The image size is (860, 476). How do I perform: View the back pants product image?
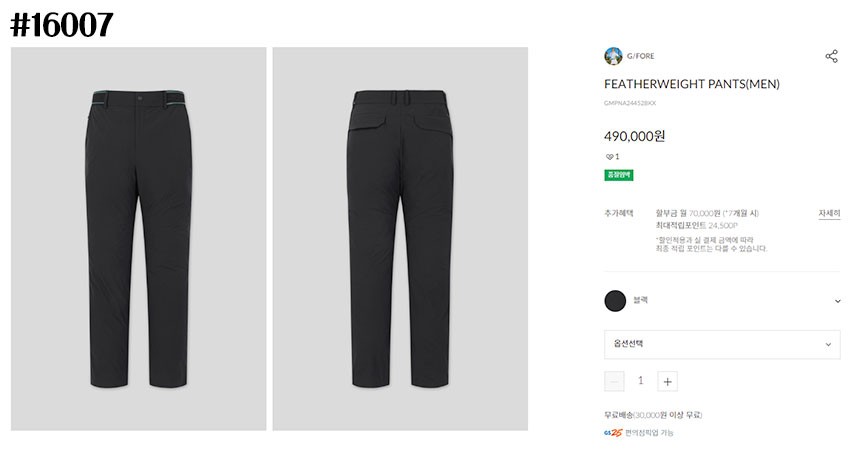point(400,239)
